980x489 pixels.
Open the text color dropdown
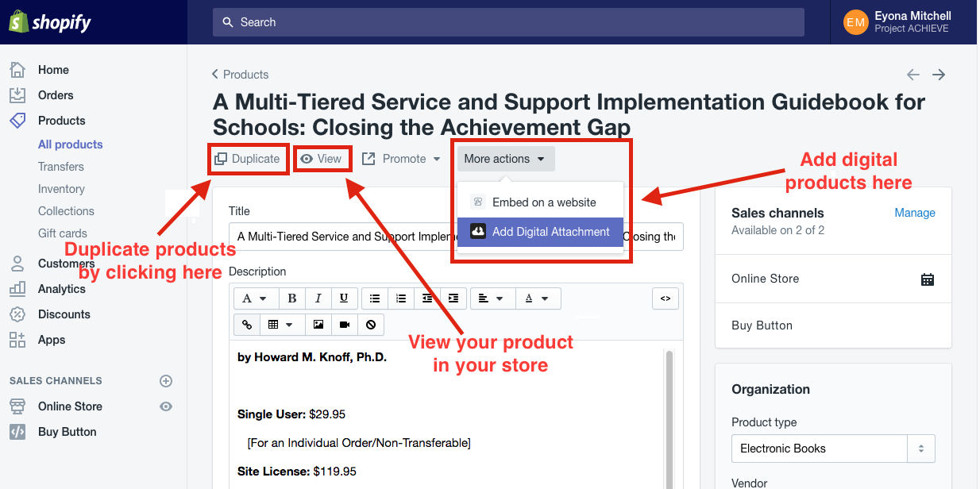(x=538, y=298)
